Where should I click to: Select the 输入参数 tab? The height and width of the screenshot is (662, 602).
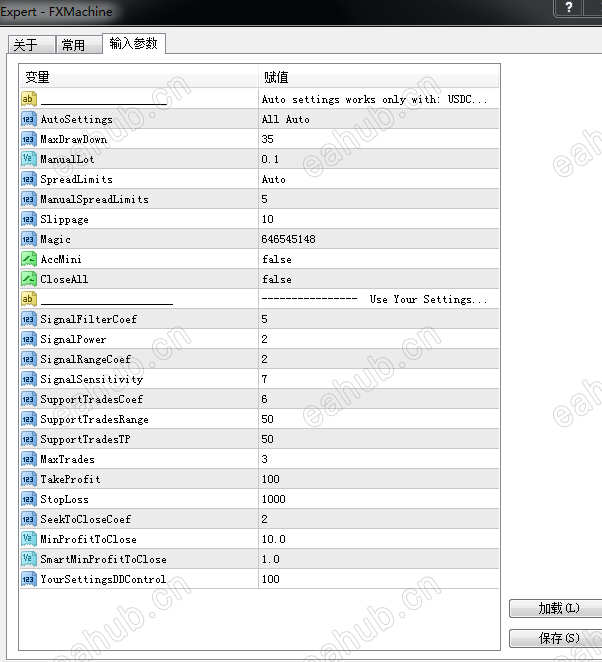point(134,43)
